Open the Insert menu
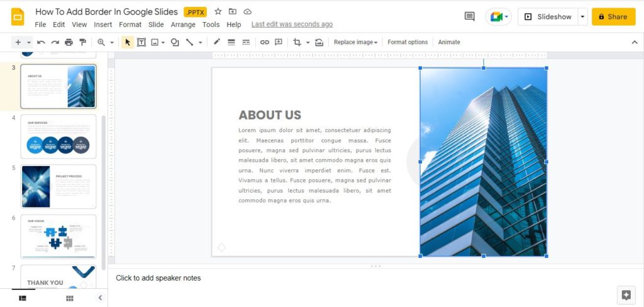The height and width of the screenshot is (307, 644). [x=103, y=25]
